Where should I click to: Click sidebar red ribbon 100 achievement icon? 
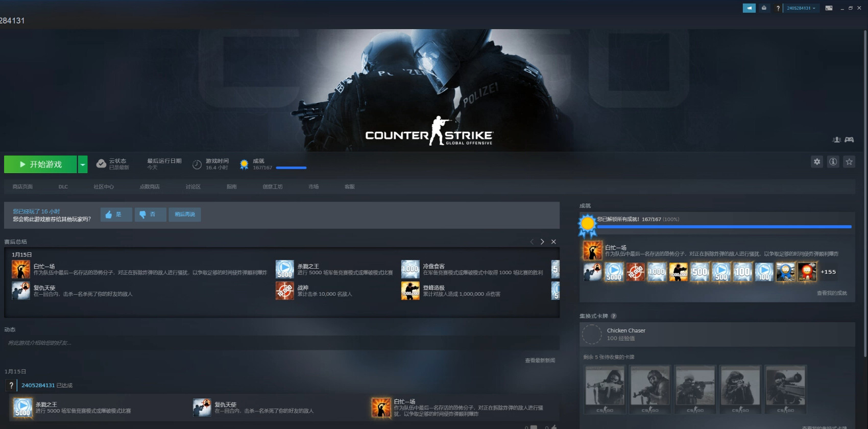click(807, 272)
